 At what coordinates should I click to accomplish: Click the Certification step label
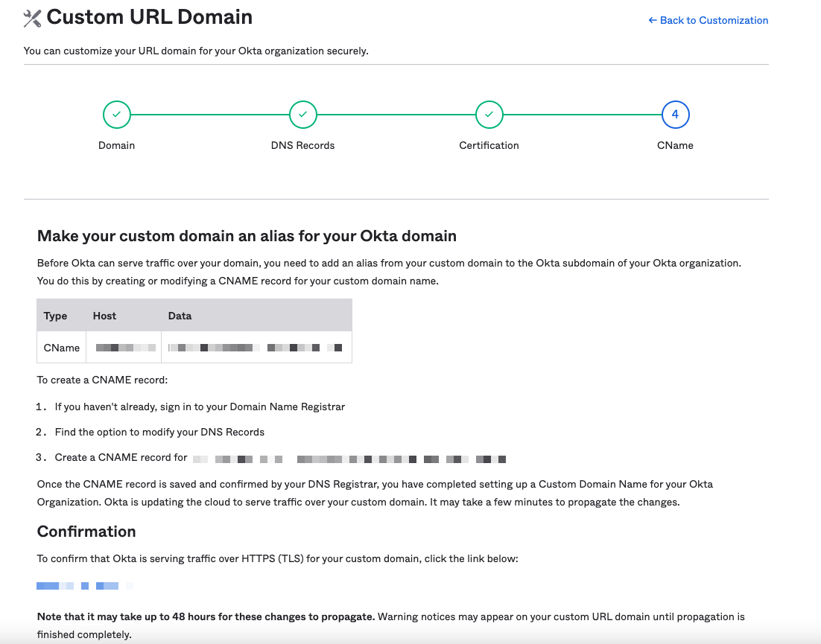pos(489,145)
